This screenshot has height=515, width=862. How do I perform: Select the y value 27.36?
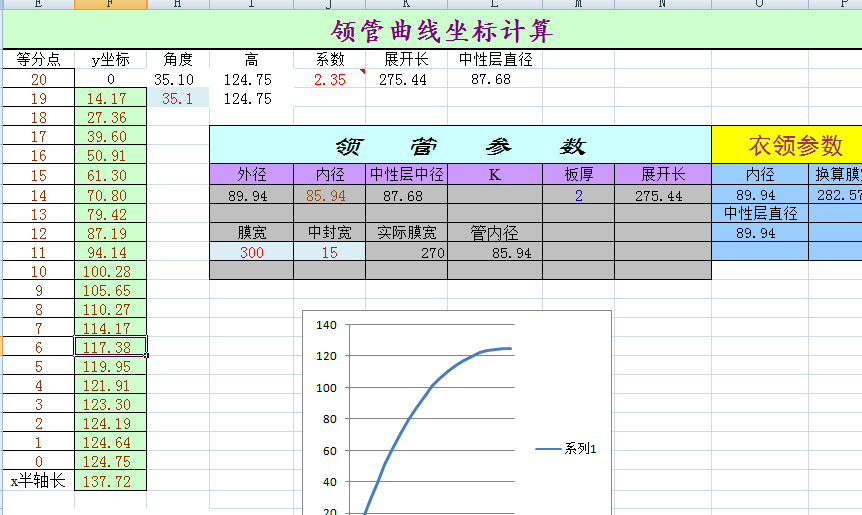tap(110, 117)
